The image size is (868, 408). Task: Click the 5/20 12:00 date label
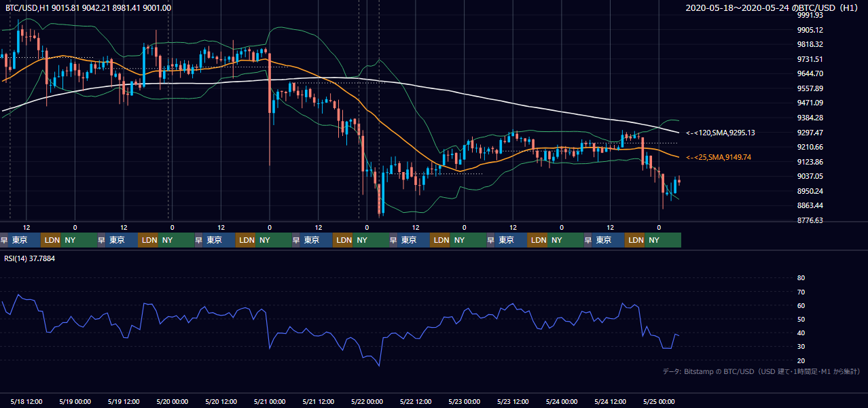click(x=221, y=402)
